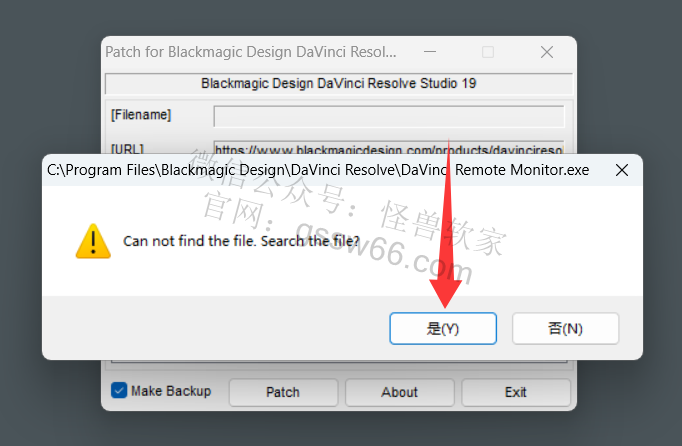The height and width of the screenshot is (446, 682).
Task: Click the 'Can not find the file' message
Action: (x=241, y=241)
